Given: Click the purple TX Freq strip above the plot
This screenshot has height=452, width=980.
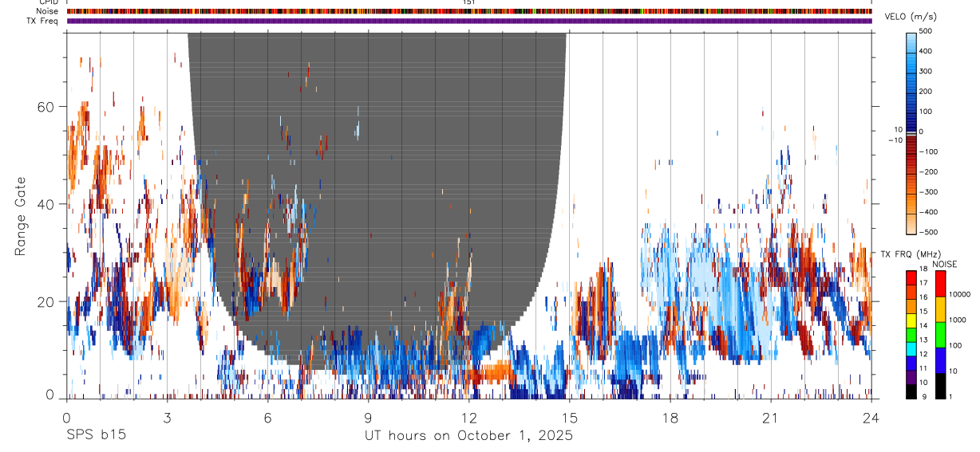Looking at the screenshot, I should pyautogui.click(x=469, y=21).
